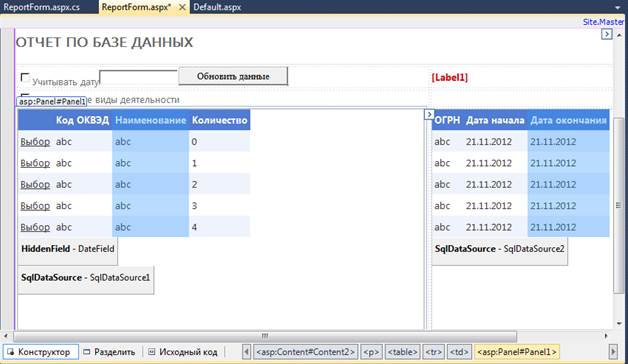This screenshot has height=364, width=628.
Task: Select <asp:Panel#Panel1> breadcrumb tag
Action: tap(517, 352)
